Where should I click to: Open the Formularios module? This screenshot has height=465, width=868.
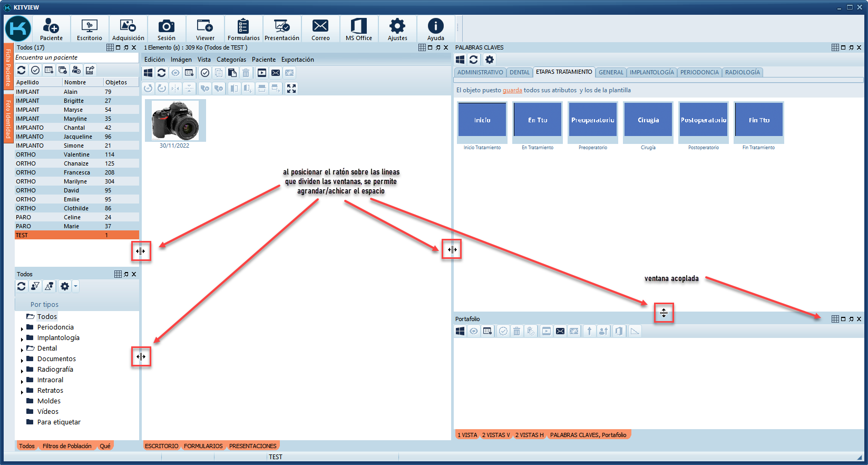pyautogui.click(x=243, y=29)
